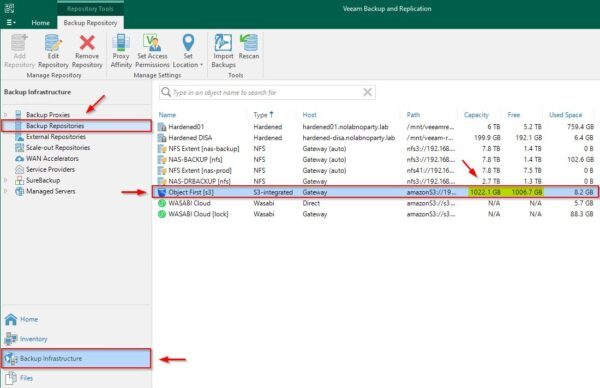The height and width of the screenshot is (388, 600).
Task: Click the red Remove Repository icon
Action: (x=87, y=43)
